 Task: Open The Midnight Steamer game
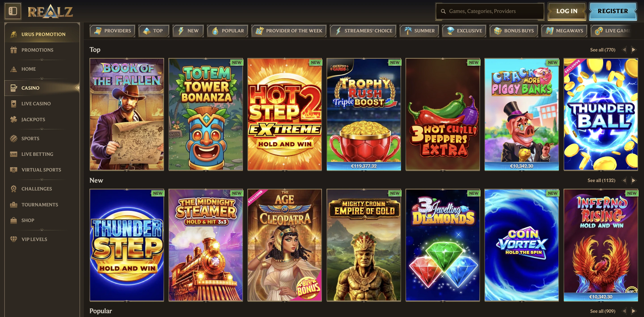206,245
